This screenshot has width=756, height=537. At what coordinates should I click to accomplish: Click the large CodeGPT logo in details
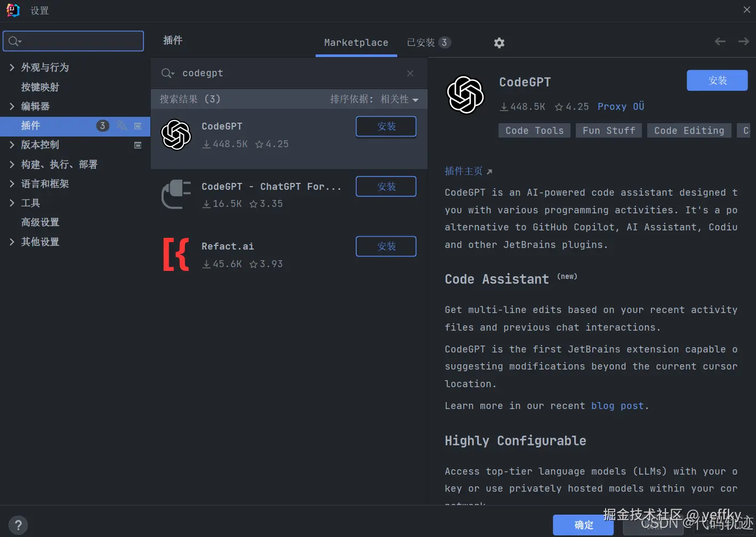click(x=465, y=95)
